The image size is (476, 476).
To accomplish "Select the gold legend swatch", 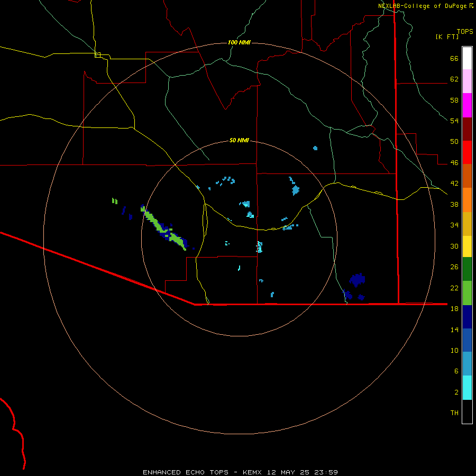I will (x=467, y=224).
